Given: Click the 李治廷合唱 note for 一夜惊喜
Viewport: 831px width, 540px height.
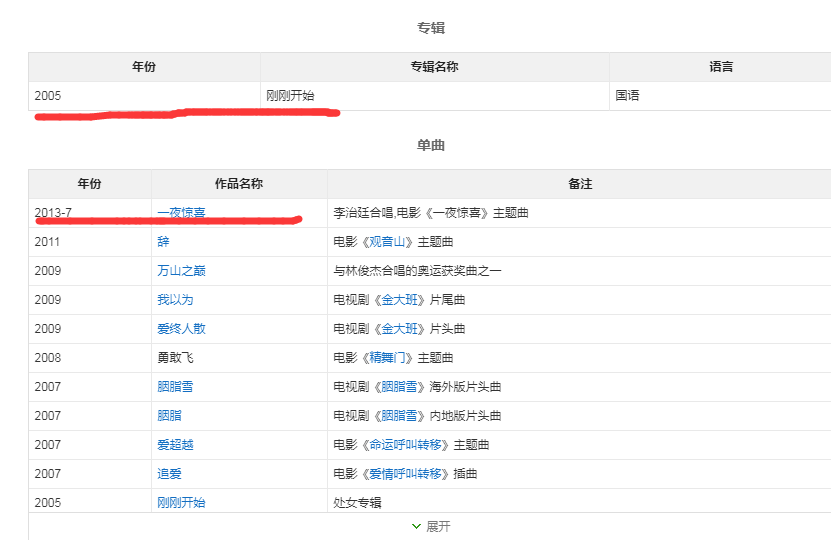Looking at the screenshot, I should [x=431, y=213].
